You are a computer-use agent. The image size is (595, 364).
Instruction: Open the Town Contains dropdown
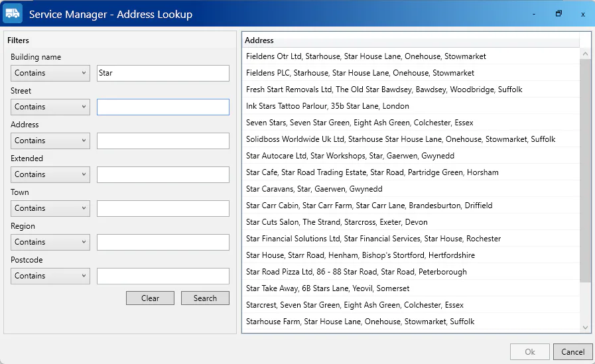click(50, 208)
